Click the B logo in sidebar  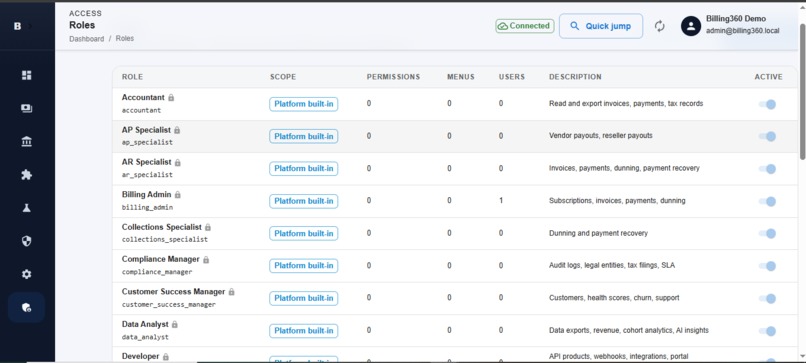point(17,26)
